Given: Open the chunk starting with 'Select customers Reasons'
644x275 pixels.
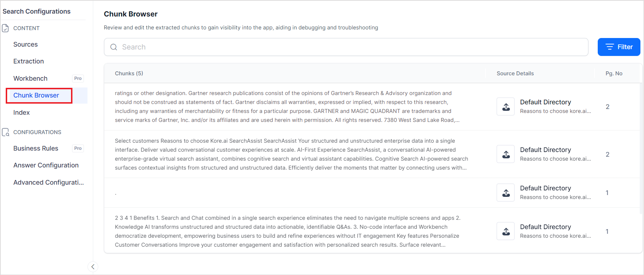Looking at the screenshot, I should 291,155.
